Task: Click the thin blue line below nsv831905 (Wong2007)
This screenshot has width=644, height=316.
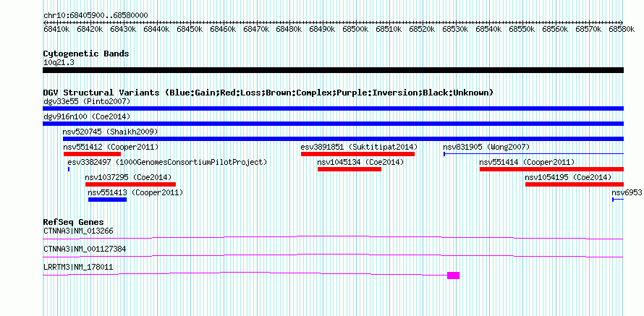Action: tap(533, 154)
